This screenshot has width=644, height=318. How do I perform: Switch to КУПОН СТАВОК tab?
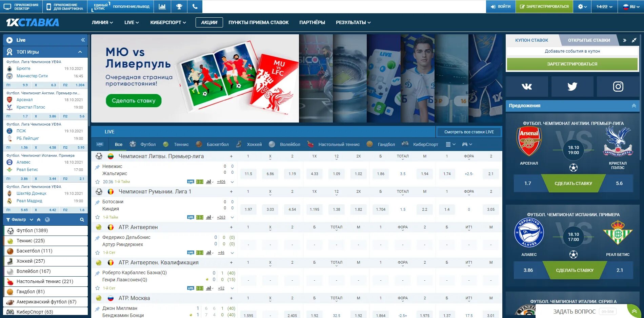(531, 40)
